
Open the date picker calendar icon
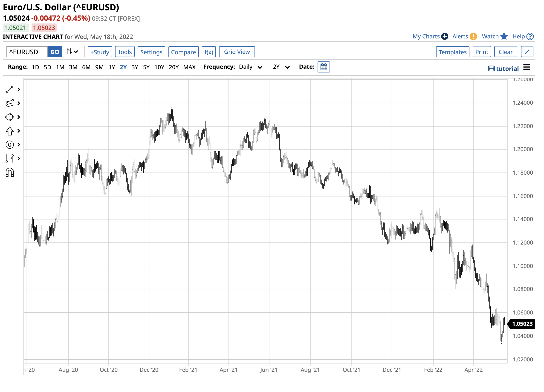click(324, 67)
